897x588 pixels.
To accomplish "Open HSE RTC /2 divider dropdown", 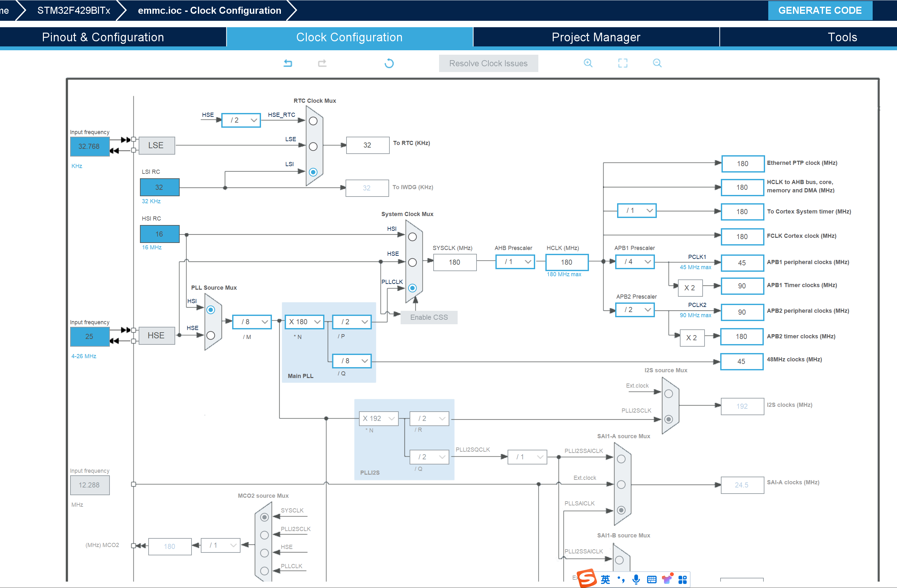I will [241, 120].
